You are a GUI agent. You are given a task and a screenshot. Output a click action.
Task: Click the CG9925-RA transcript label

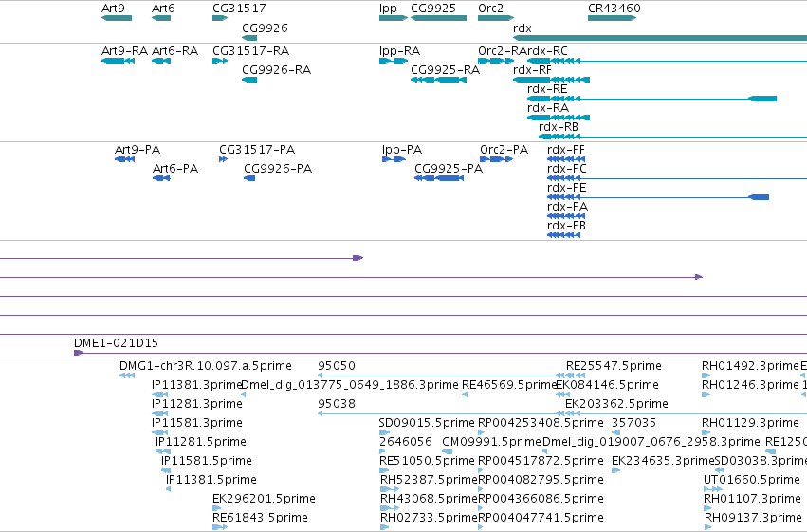pos(445,70)
